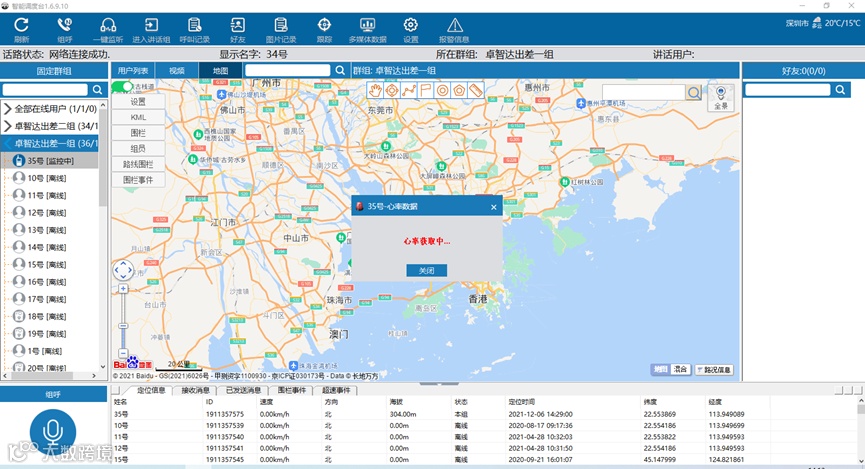
Task: Expand 全部在线用户 group
Action: coord(8,109)
